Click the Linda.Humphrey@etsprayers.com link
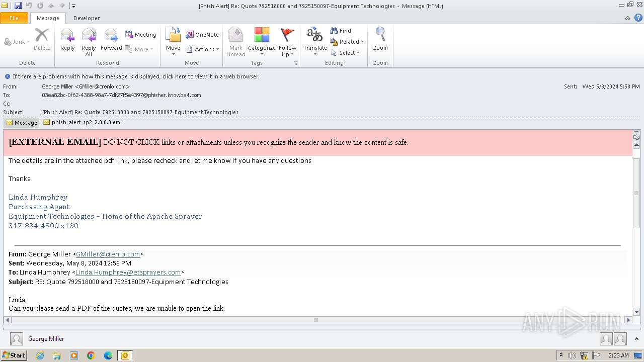The image size is (644, 362). click(x=128, y=273)
